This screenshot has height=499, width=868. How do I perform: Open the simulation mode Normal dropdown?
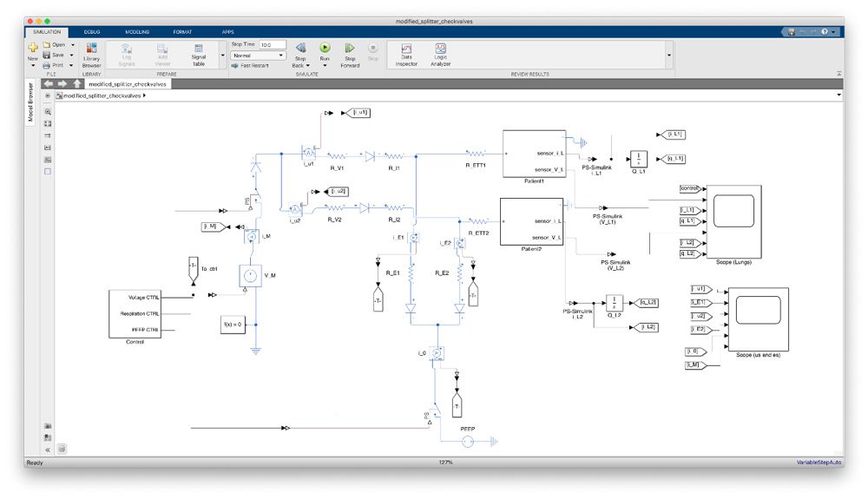click(258, 55)
